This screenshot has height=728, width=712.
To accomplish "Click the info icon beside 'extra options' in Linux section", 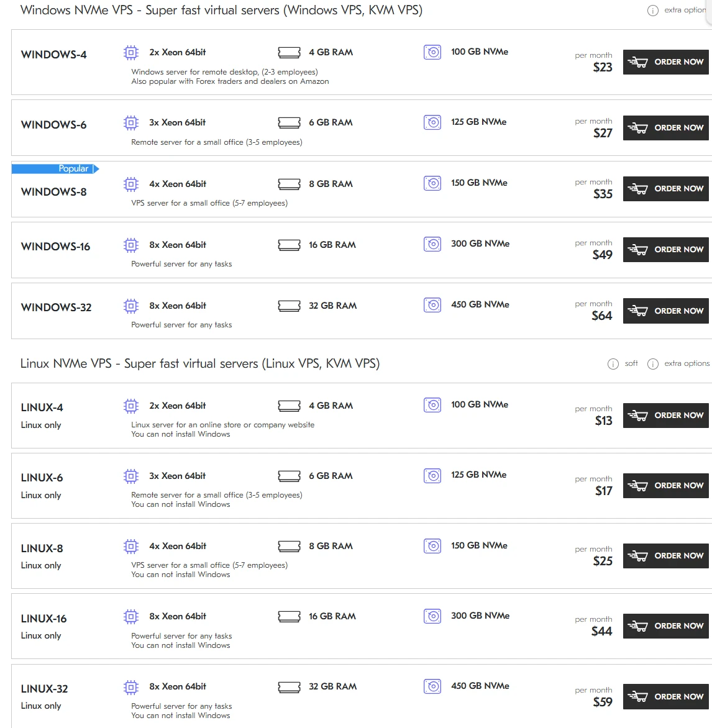I will click(x=652, y=363).
